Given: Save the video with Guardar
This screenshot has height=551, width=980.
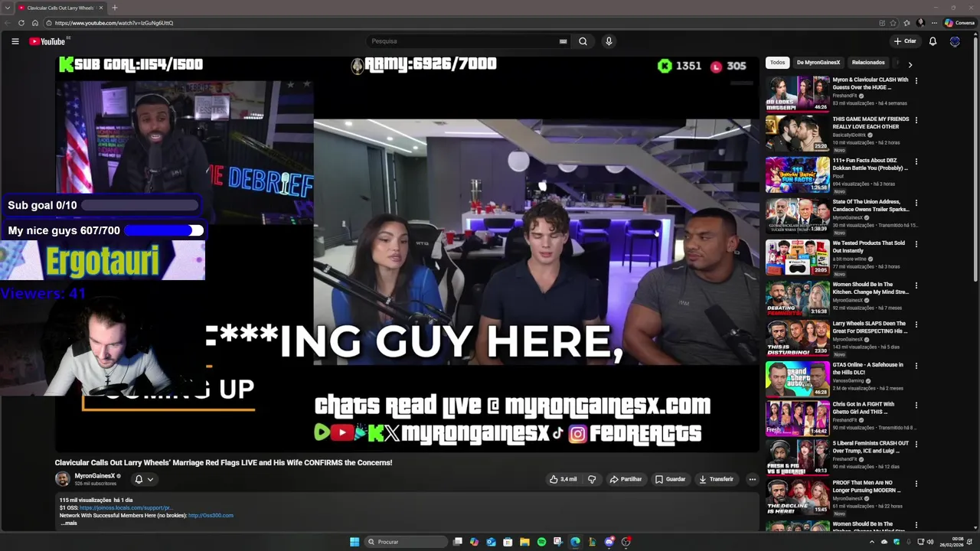Looking at the screenshot, I should (670, 479).
